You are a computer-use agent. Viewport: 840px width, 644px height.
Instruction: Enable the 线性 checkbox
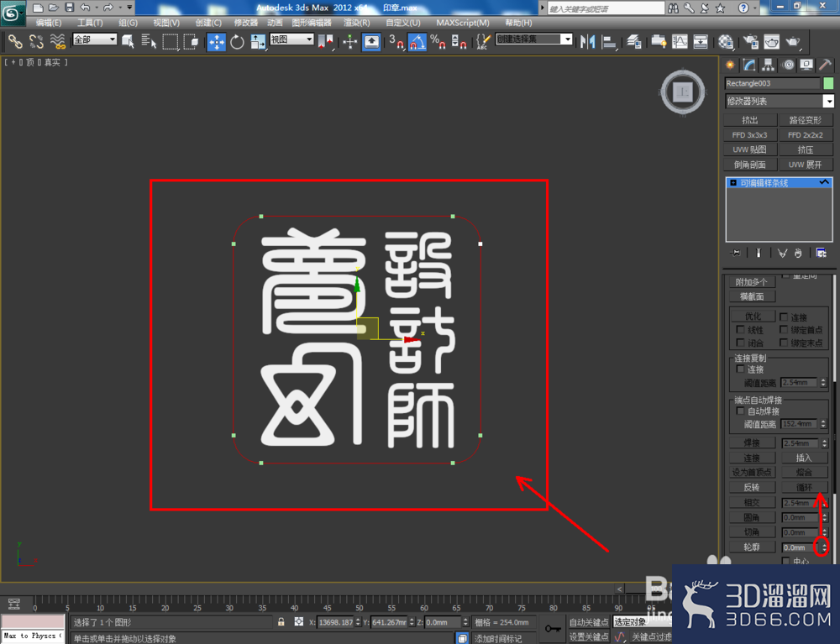click(740, 330)
